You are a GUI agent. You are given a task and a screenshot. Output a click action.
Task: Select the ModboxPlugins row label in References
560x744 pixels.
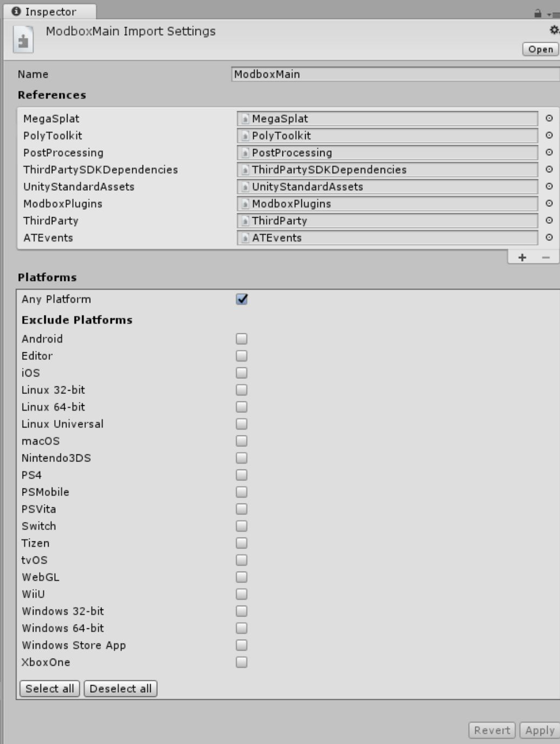click(x=63, y=204)
